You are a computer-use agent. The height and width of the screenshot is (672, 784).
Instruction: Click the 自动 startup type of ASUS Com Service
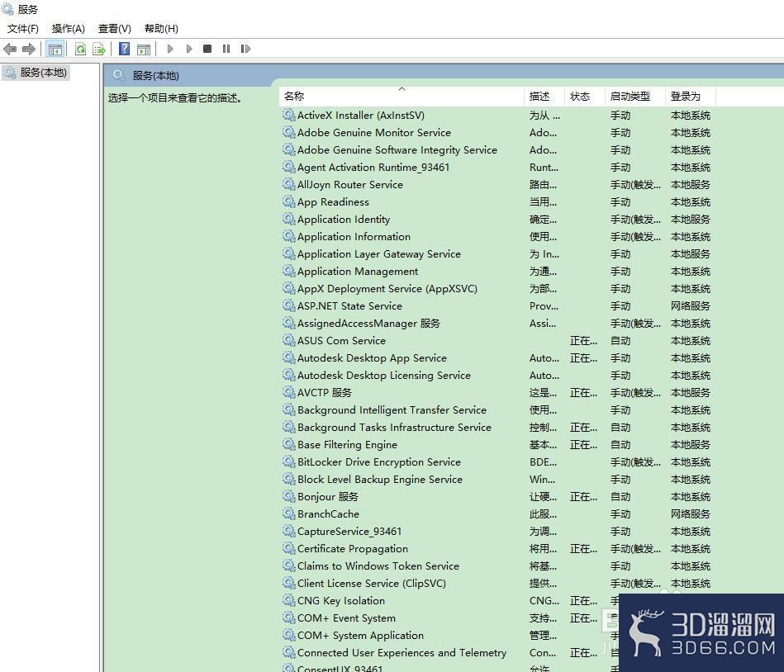pos(620,341)
